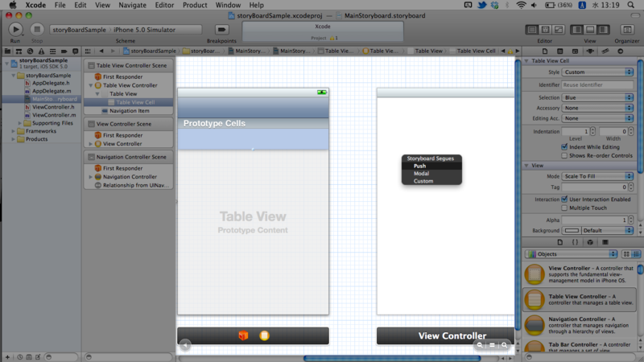Show the Search navigator icon
This screenshot has height=362, width=644.
click(x=30, y=51)
